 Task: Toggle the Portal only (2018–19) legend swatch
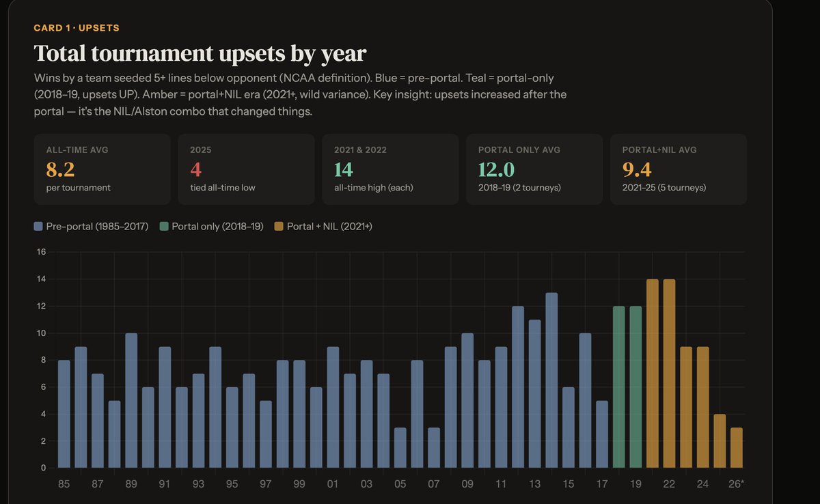[164, 226]
